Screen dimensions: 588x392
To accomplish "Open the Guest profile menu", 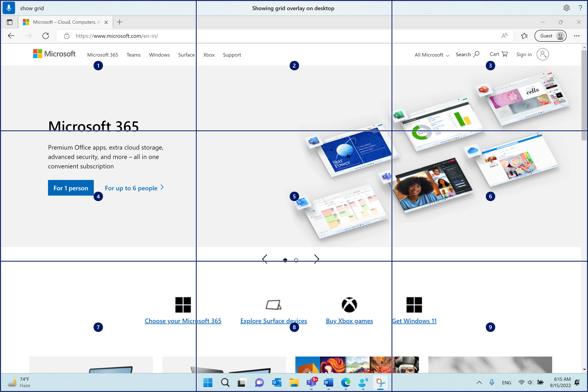I will 550,36.
